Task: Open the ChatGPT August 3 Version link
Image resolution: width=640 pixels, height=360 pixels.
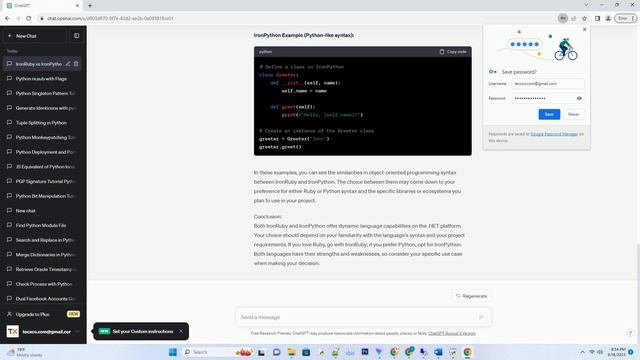Action: click(x=452, y=333)
